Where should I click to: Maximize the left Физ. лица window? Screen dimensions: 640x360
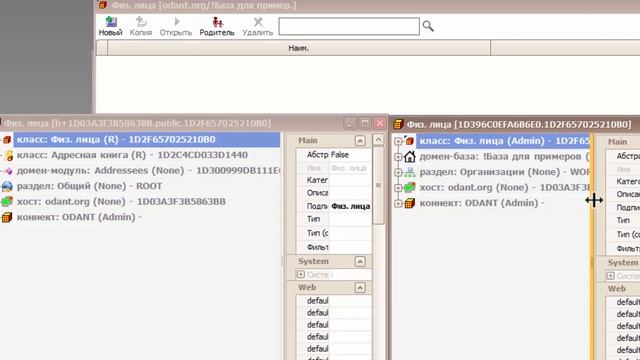(364, 123)
